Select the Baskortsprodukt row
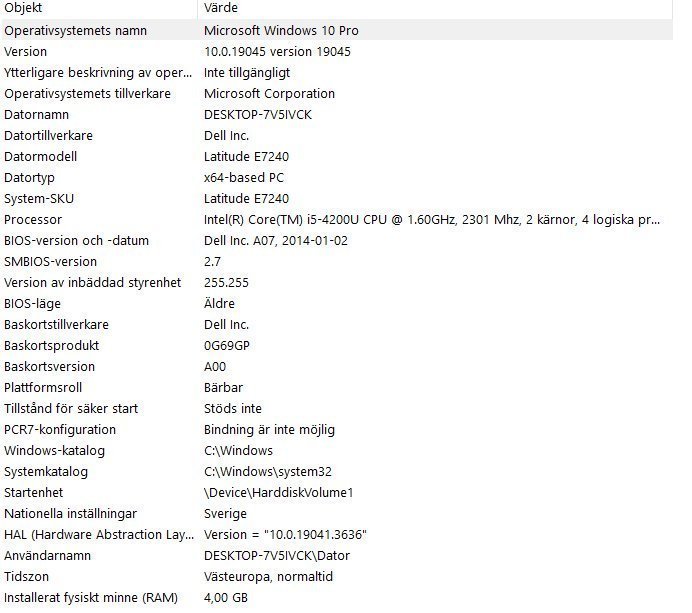692x613 pixels. (54, 346)
